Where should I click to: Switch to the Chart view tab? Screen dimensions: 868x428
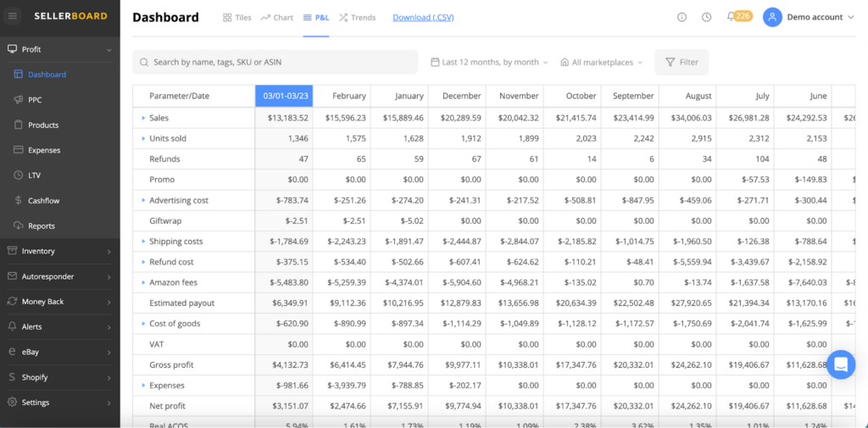[277, 18]
